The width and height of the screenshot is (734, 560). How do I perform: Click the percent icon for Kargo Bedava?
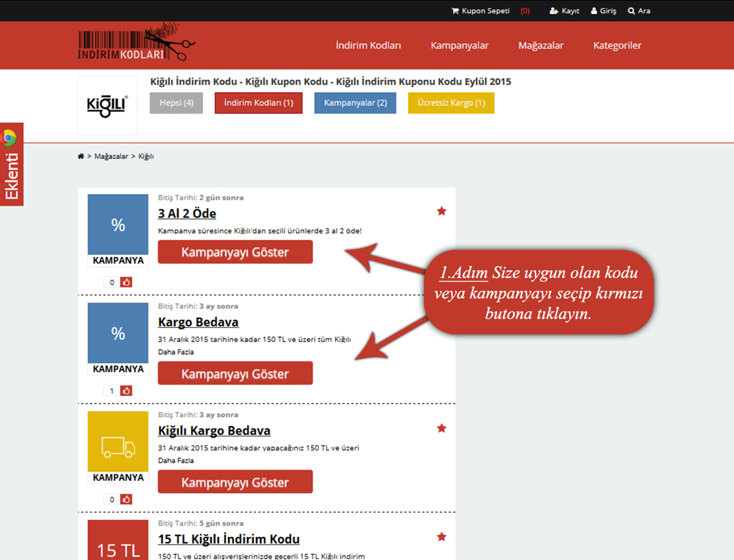(118, 333)
